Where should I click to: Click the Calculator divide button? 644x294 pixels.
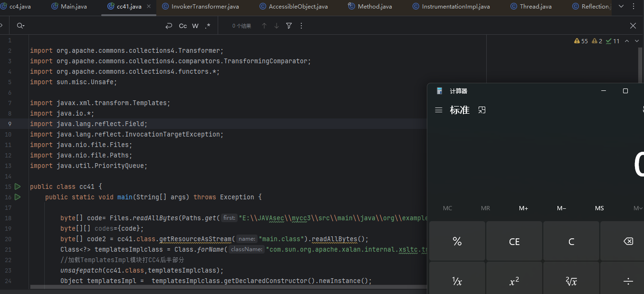coord(623,278)
